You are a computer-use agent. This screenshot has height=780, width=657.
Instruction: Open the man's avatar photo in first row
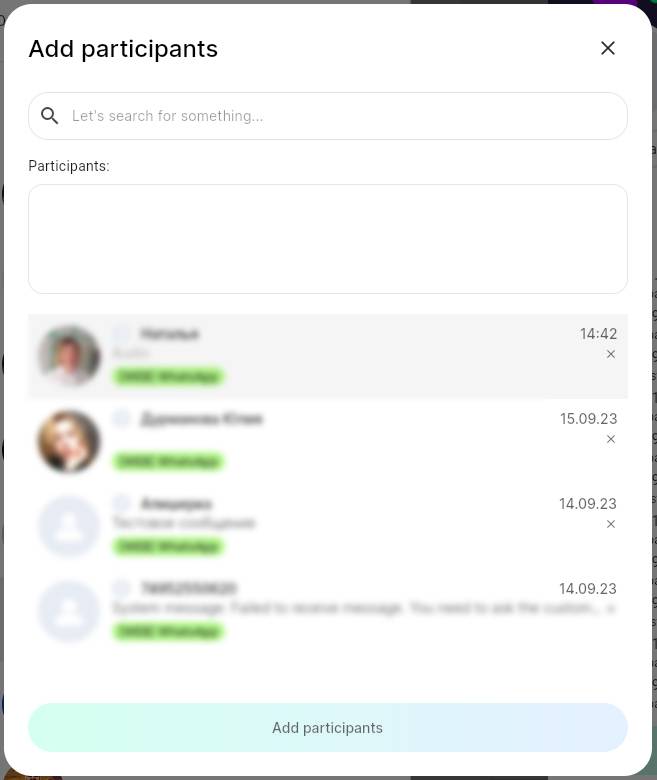pyautogui.click(x=69, y=356)
